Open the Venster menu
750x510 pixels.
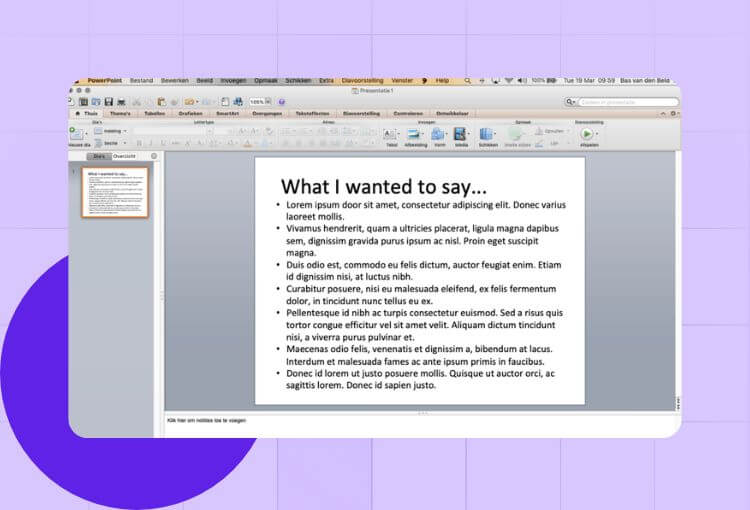(402, 80)
